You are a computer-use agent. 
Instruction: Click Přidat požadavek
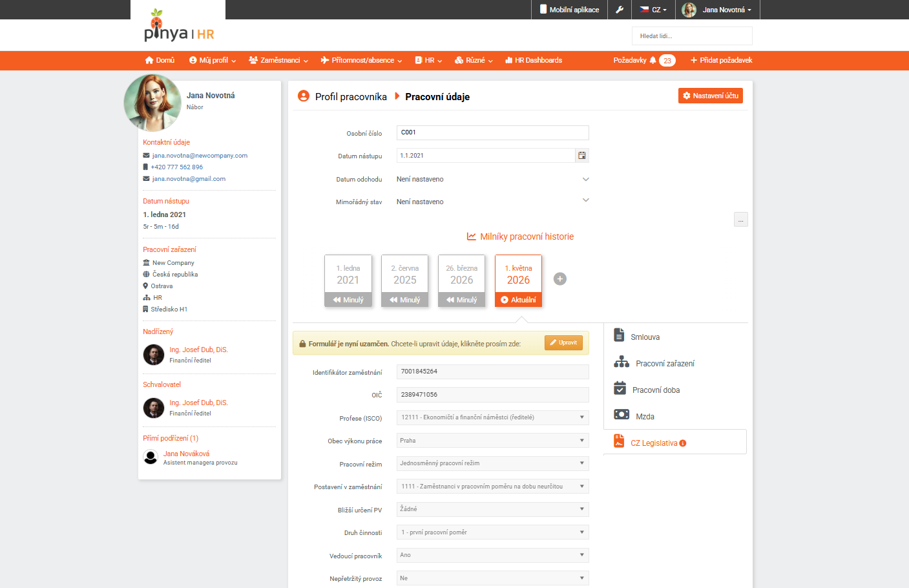tap(721, 60)
